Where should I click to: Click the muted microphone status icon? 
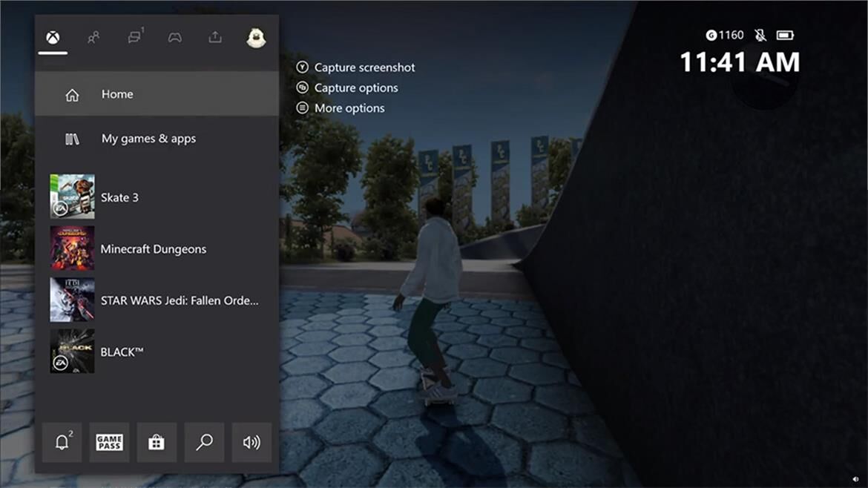pyautogui.click(x=760, y=36)
